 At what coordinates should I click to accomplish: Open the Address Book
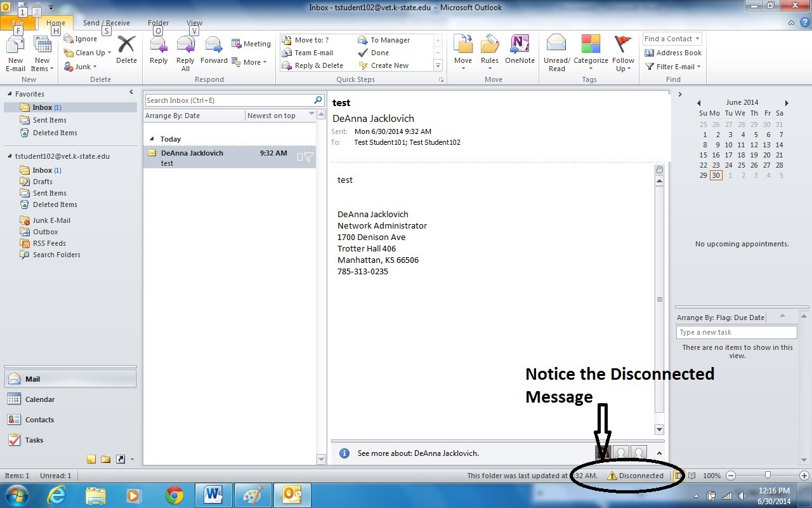point(673,53)
